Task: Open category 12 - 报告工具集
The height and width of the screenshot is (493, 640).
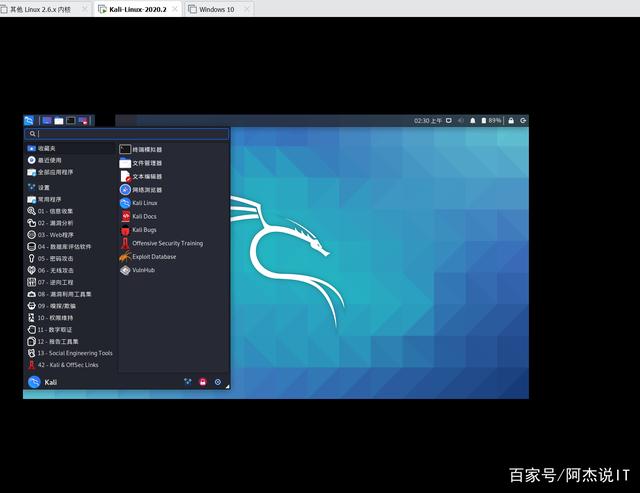Action: point(70,341)
